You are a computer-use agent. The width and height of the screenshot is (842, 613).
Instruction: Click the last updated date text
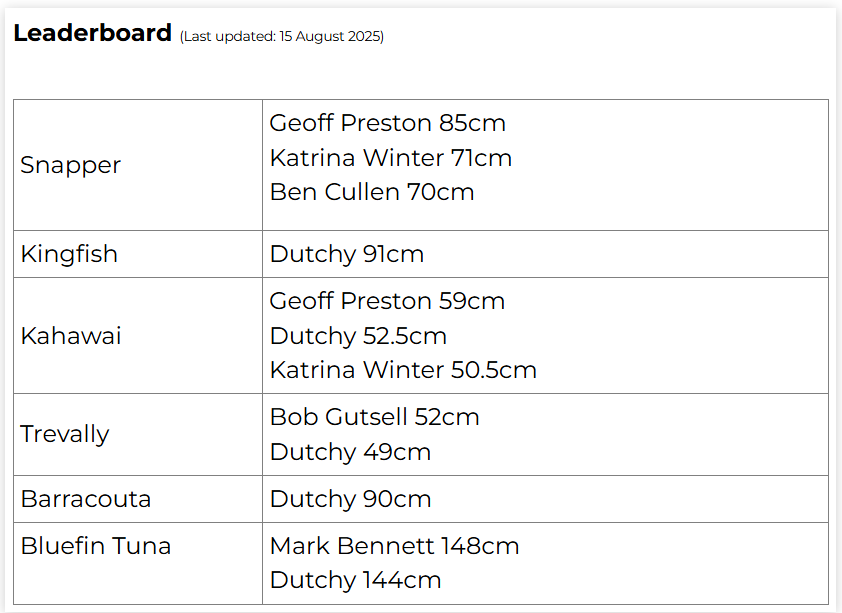(x=281, y=37)
